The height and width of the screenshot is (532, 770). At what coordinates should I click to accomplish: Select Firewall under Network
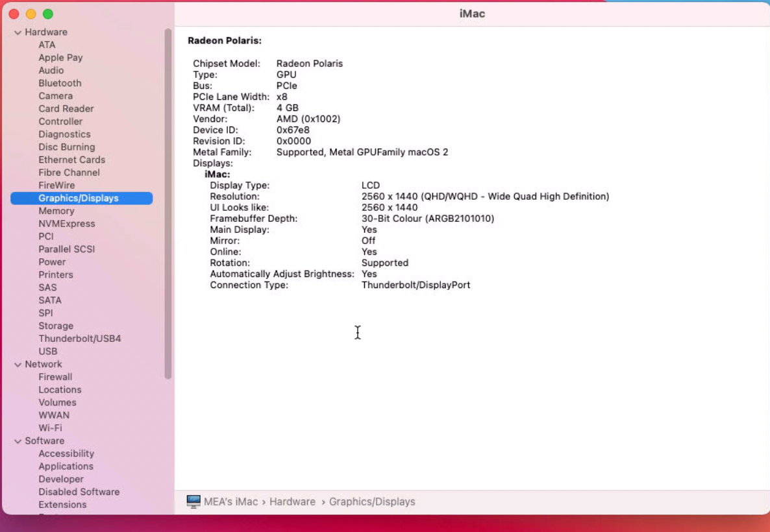pyautogui.click(x=55, y=376)
